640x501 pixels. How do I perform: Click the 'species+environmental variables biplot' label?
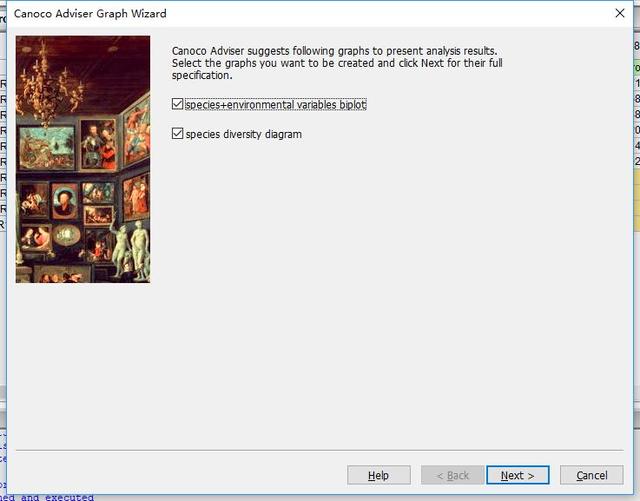[x=276, y=105]
